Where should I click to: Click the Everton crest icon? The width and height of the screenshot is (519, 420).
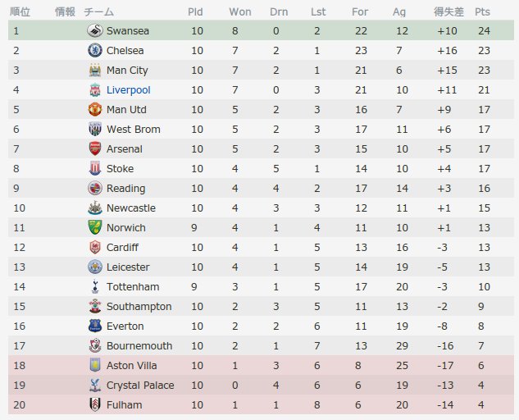pyautogui.click(x=94, y=326)
